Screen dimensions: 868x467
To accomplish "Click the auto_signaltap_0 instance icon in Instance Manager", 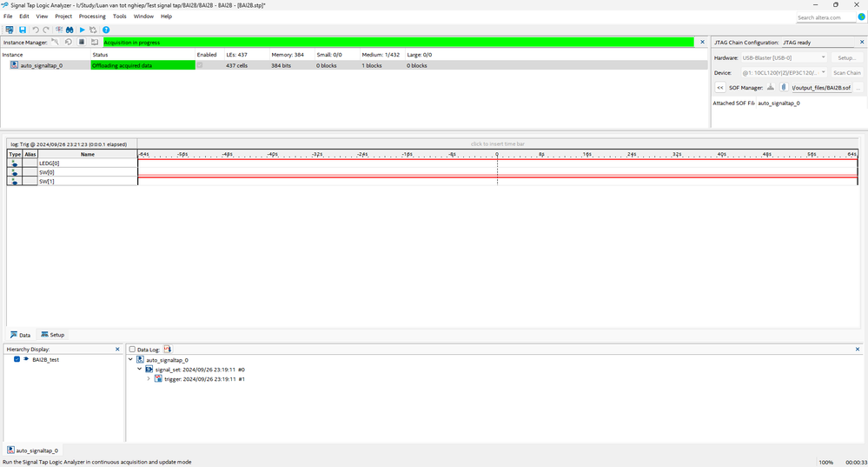I will 15,65.
